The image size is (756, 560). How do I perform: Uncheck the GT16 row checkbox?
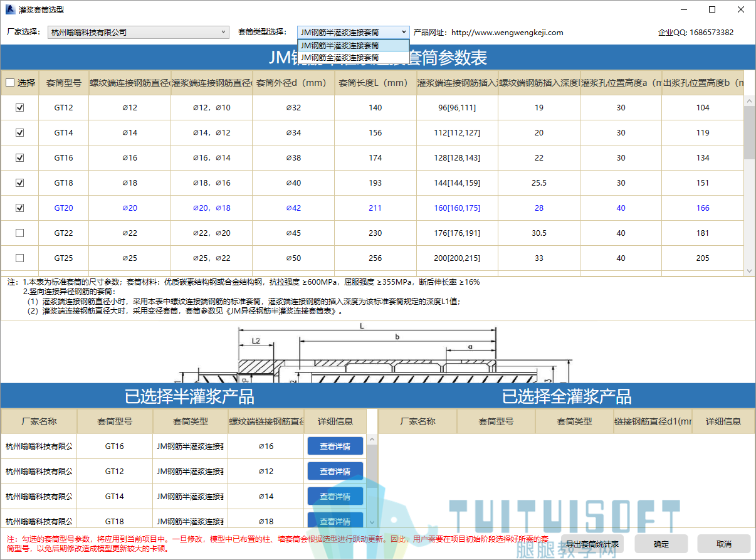click(x=19, y=158)
